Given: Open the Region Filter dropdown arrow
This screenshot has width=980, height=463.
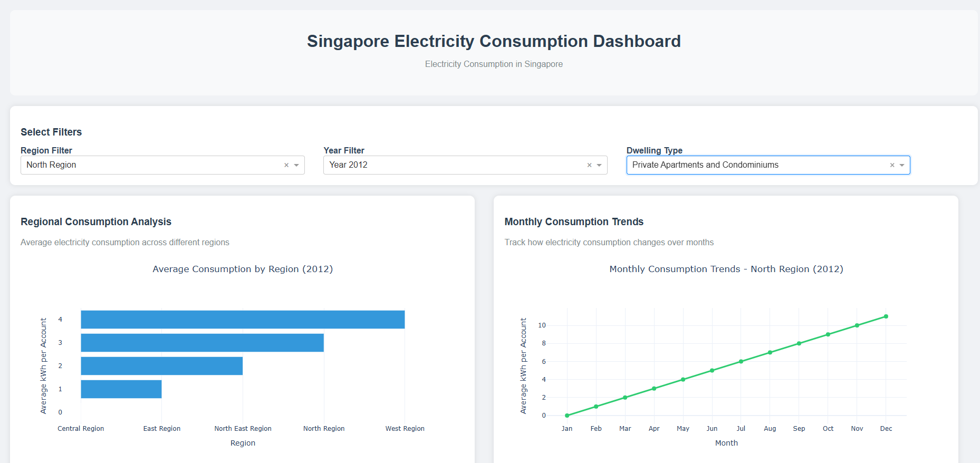Looking at the screenshot, I should [x=296, y=165].
